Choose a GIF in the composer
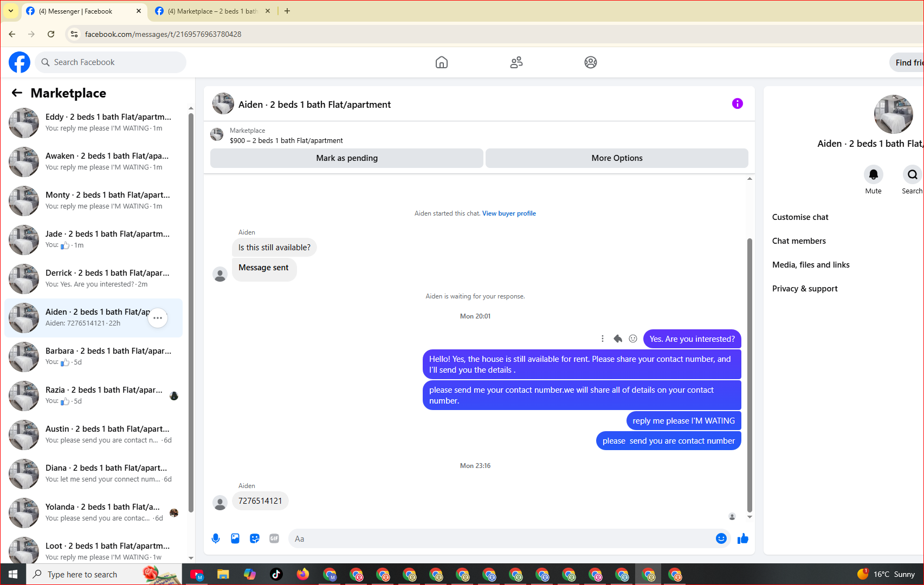 pyautogui.click(x=274, y=538)
